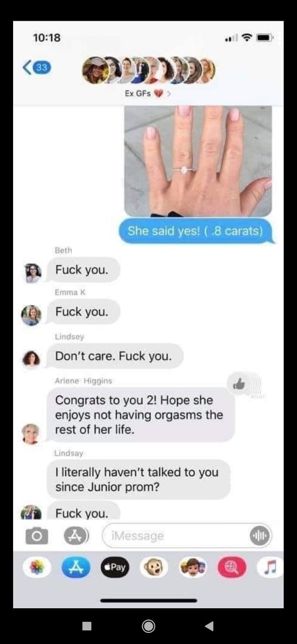The image size is (297, 644).
Task: Open the Memoji stickers app
Action: (x=192, y=567)
